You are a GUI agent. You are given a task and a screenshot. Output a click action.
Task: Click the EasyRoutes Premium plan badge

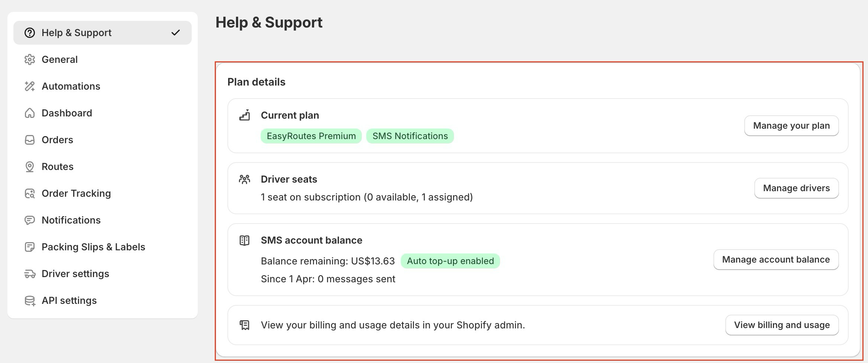tap(311, 136)
